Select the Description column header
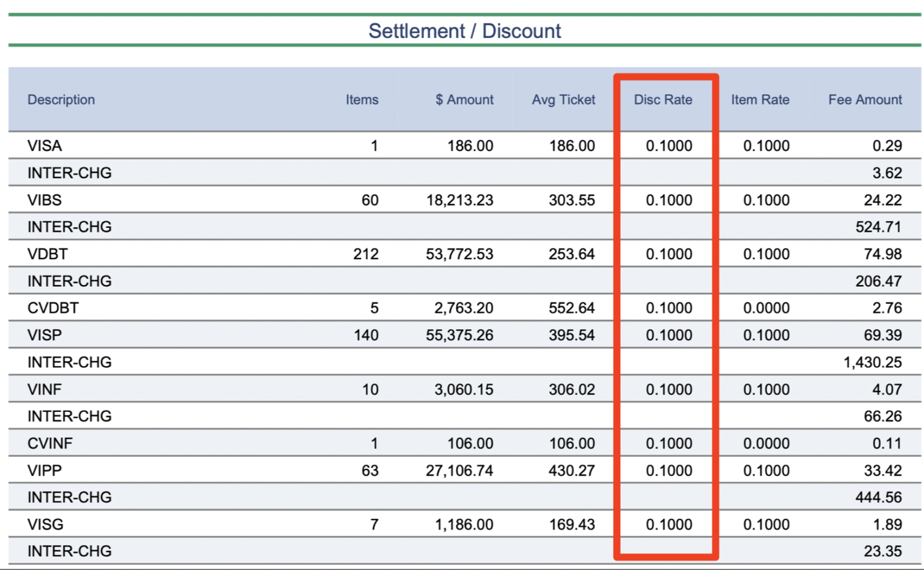This screenshot has height=570, width=924. pos(61,100)
